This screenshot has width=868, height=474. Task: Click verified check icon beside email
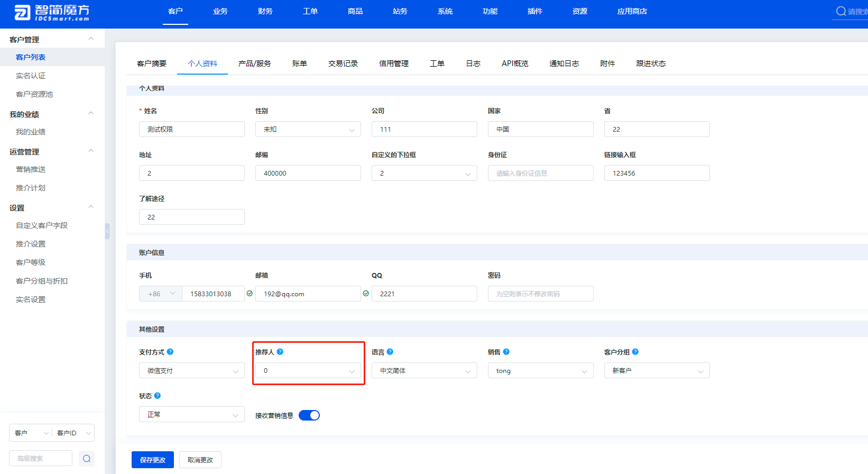point(366,294)
